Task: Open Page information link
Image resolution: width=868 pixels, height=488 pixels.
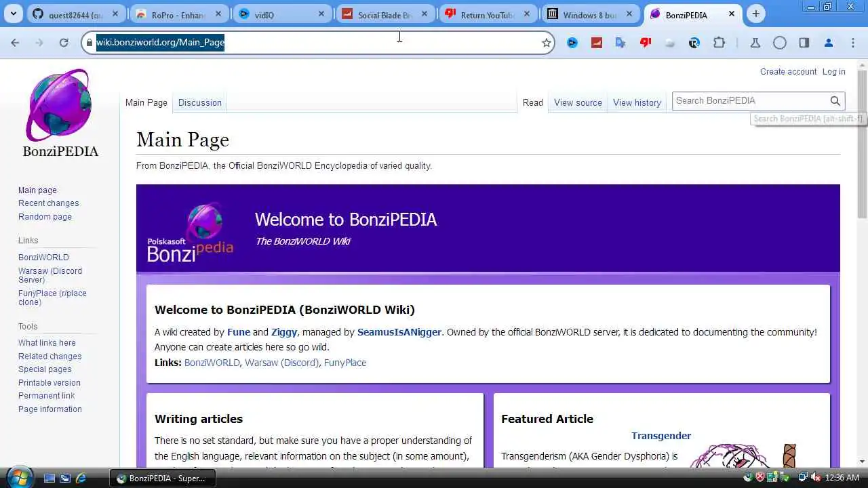Action: pyautogui.click(x=50, y=409)
